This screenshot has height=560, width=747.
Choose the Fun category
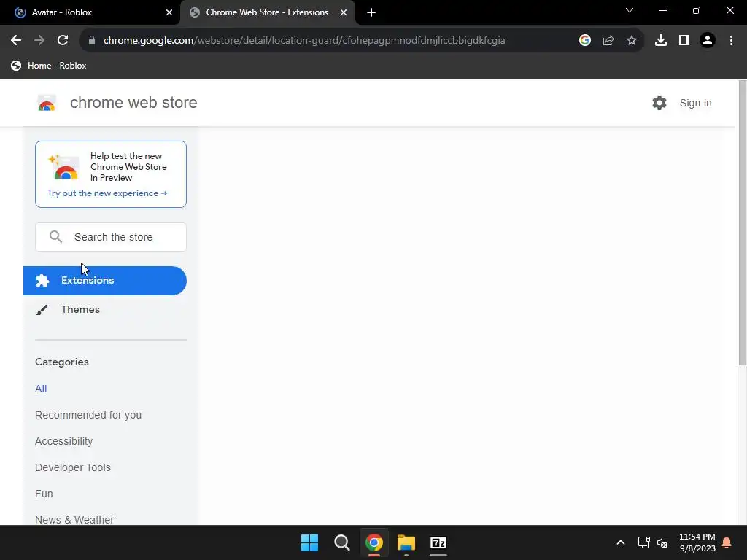tap(44, 494)
